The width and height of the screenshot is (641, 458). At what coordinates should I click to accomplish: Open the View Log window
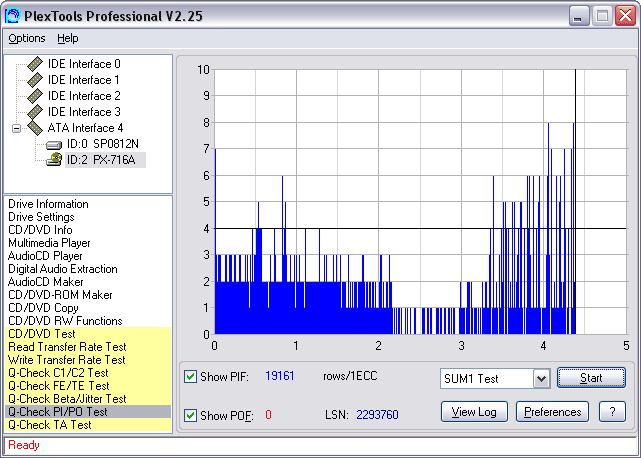(x=474, y=412)
